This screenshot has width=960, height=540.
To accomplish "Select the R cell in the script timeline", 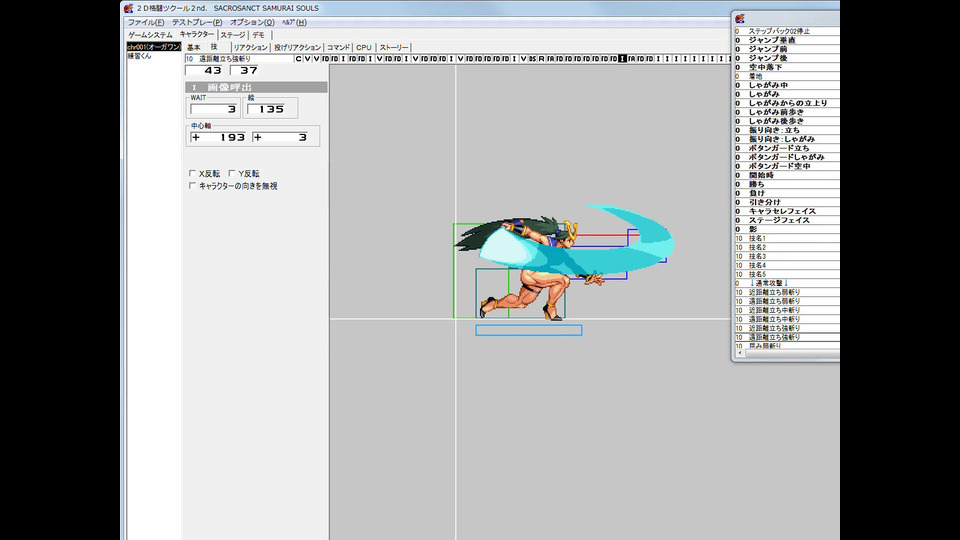I will [x=541, y=59].
